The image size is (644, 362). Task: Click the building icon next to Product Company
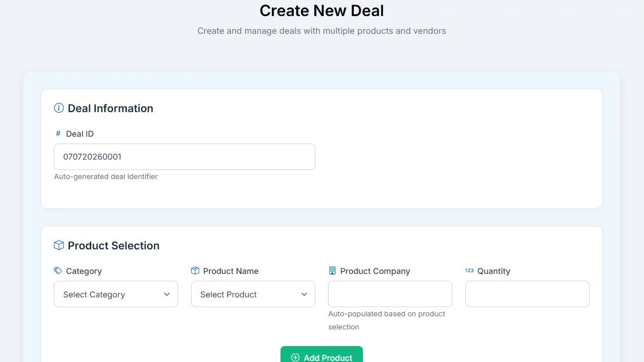click(x=332, y=270)
